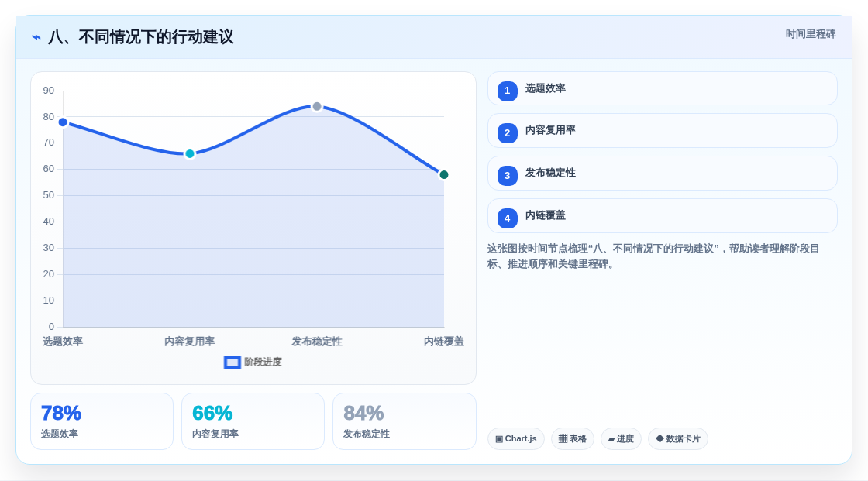The width and height of the screenshot is (868, 481).
Task: Select the 发布稳定性 milestone row
Action: (662, 174)
